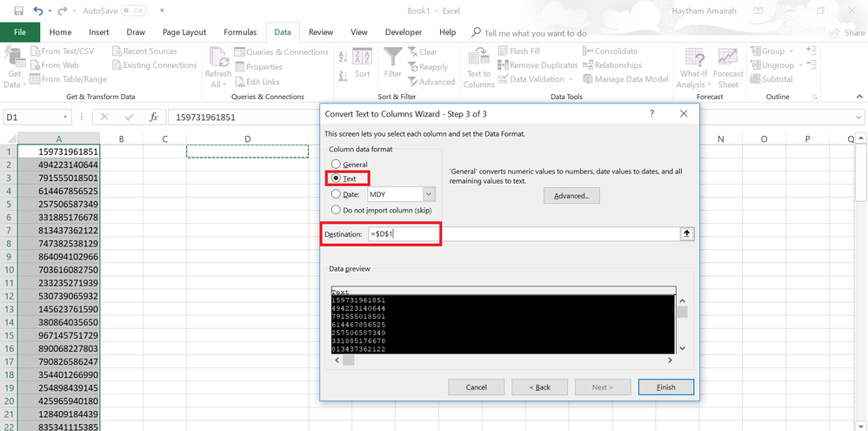Open Customize Quick Access Toolbar dropdown
The height and width of the screenshot is (431, 868).
(x=162, y=10)
